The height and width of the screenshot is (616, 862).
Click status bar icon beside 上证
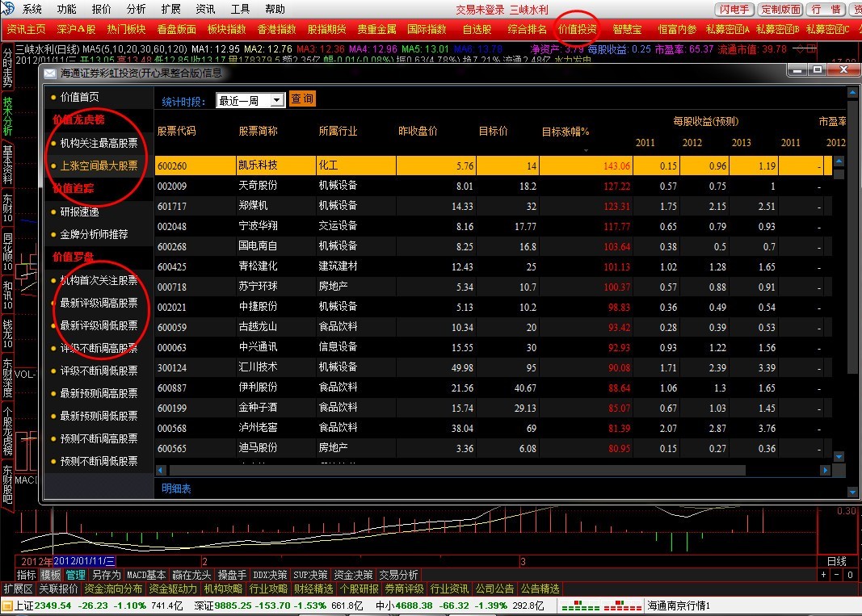coord(6,606)
